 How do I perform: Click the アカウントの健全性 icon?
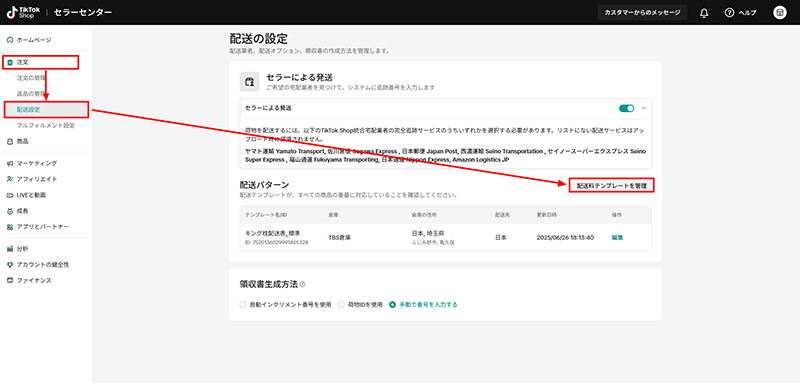coord(10,265)
